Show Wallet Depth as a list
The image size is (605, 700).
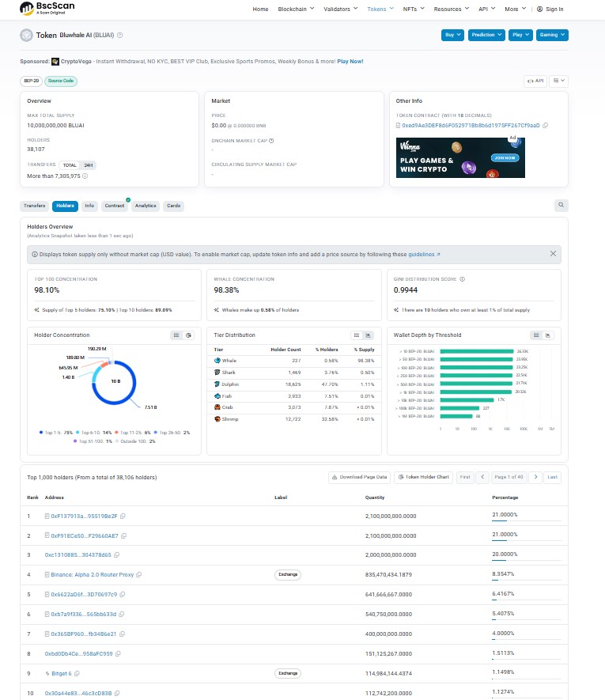(536, 335)
